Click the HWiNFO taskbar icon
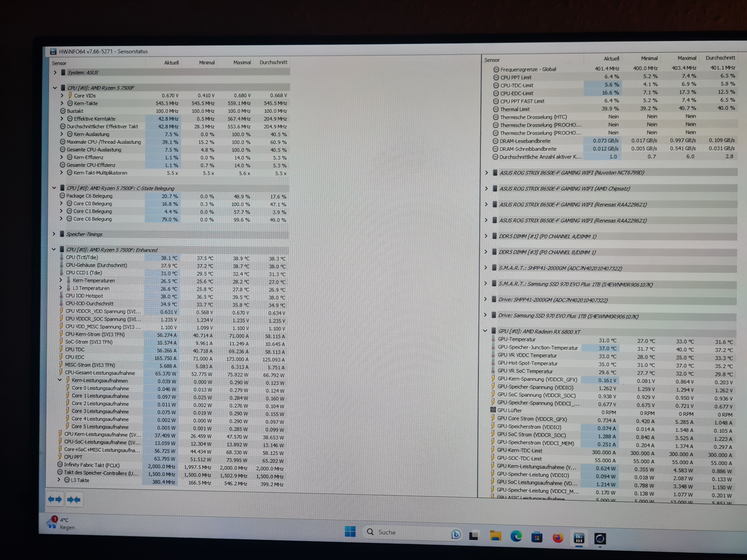747x560 pixels. [579, 538]
